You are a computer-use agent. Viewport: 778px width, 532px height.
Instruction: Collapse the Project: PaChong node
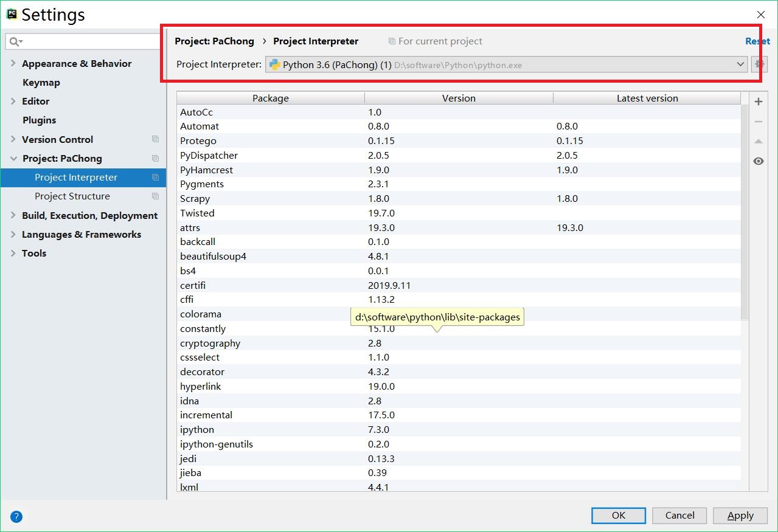13,158
